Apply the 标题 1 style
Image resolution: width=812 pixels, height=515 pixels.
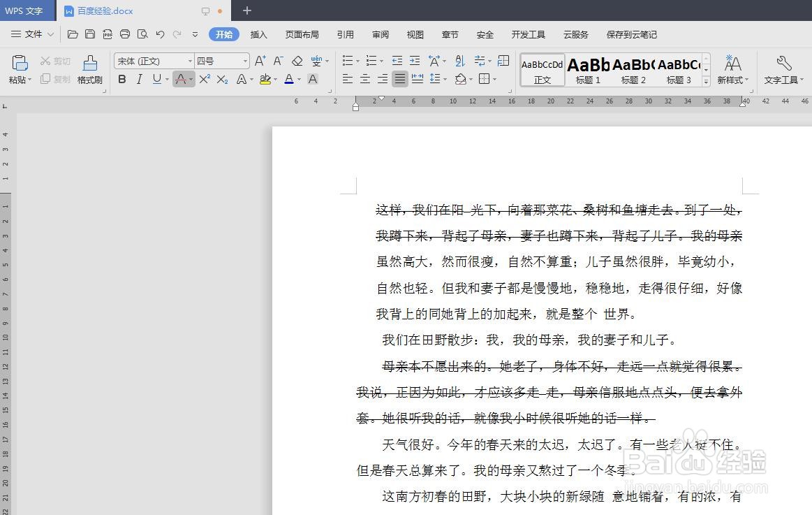[588, 68]
